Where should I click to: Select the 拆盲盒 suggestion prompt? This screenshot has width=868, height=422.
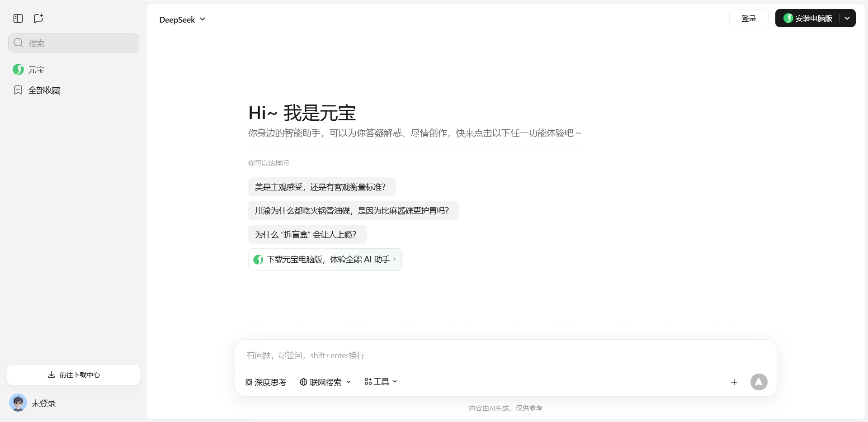[x=307, y=234]
